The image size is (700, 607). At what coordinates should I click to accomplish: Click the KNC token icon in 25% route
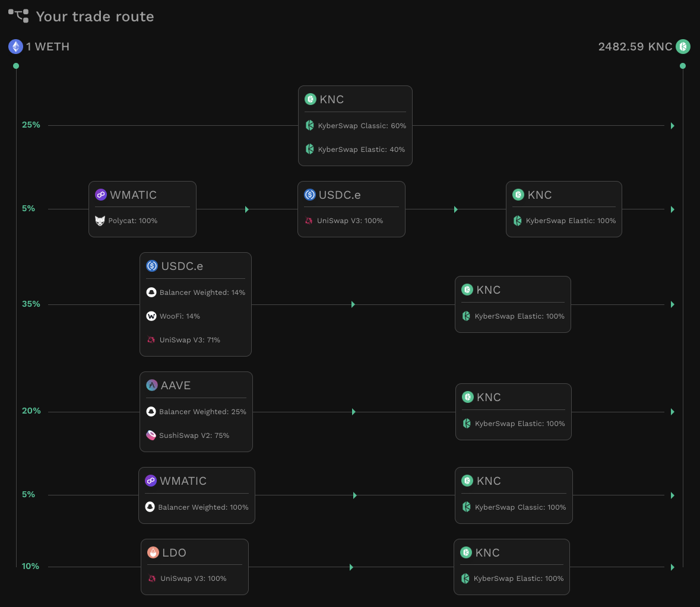coord(311,99)
